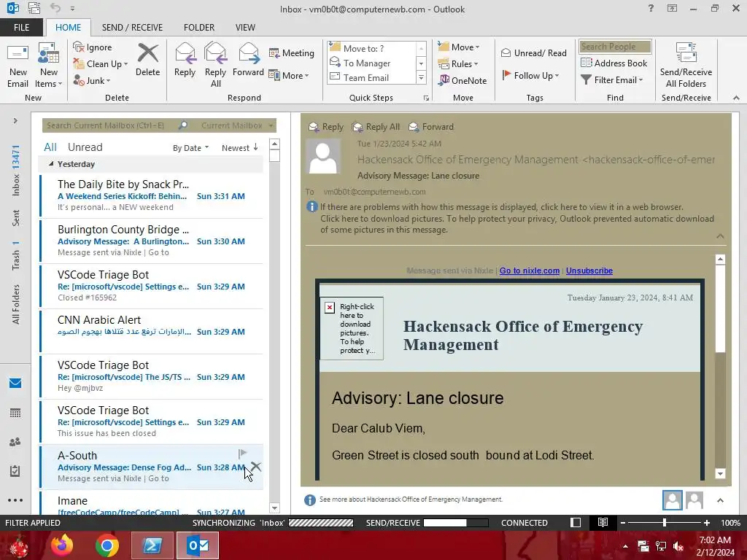The width and height of the screenshot is (747, 560).
Task: Send message to OneNote
Action: pos(462,80)
